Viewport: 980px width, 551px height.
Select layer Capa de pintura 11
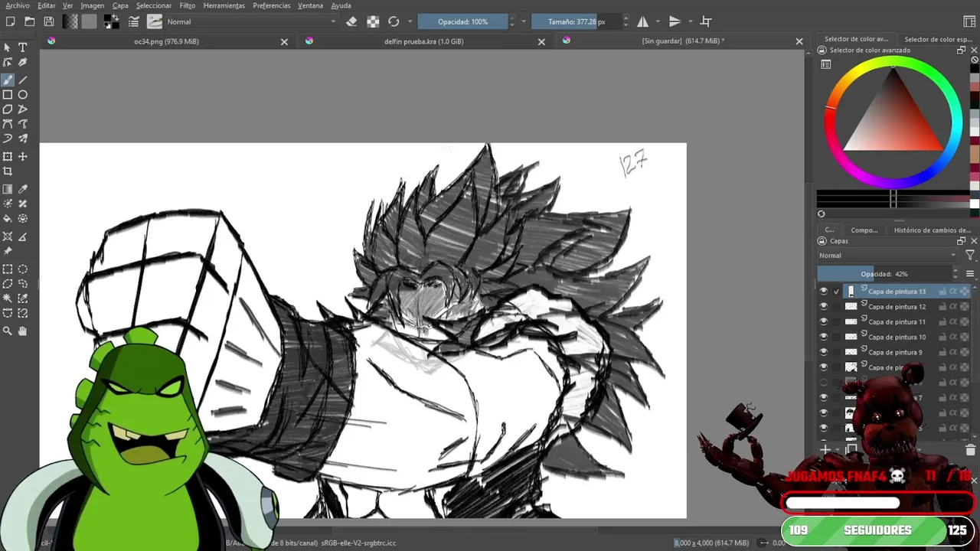897,322
